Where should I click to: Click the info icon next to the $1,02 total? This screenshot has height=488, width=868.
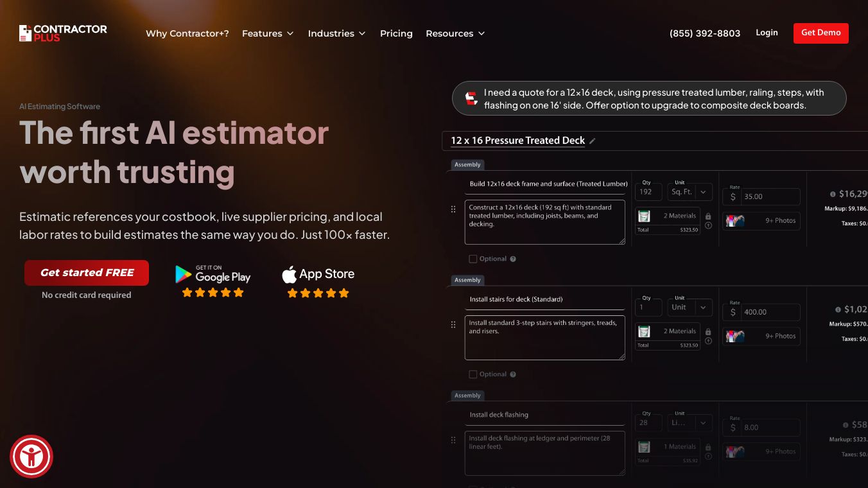coord(838,309)
